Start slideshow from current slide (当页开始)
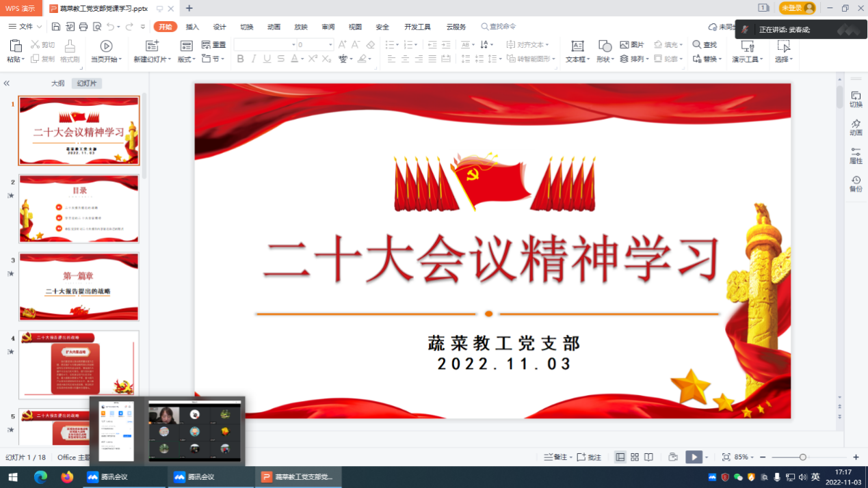 pos(106,51)
